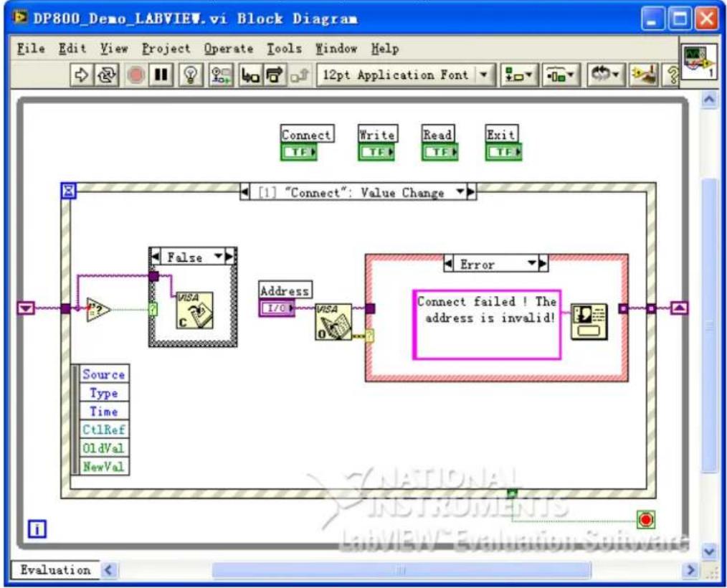Click the Evaluation tab at bottom
Viewport: 727px width, 588px height.
tap(55, 570)
